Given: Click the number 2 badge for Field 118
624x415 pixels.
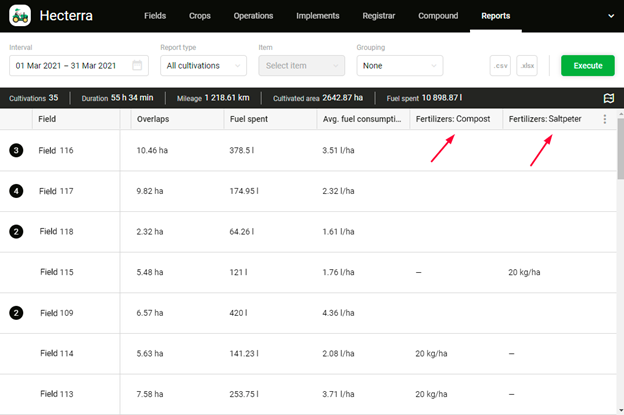Looking at the screenshot, I should pyautogui.click(x=16, y=231).
